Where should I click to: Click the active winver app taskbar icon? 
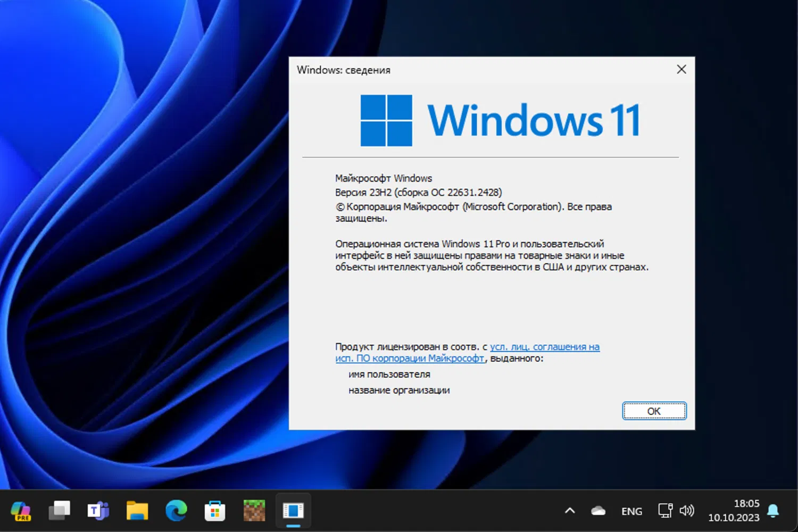coord(293,511)
